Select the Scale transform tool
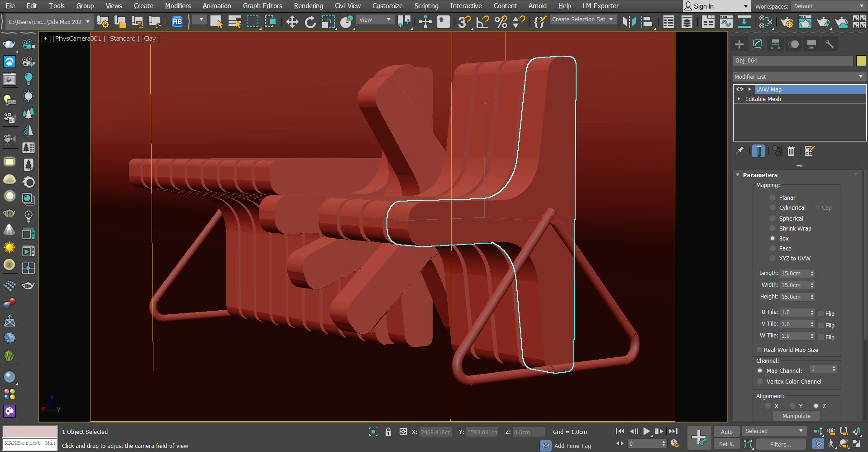This screenshot has height=452, width=868. (328, 22)
